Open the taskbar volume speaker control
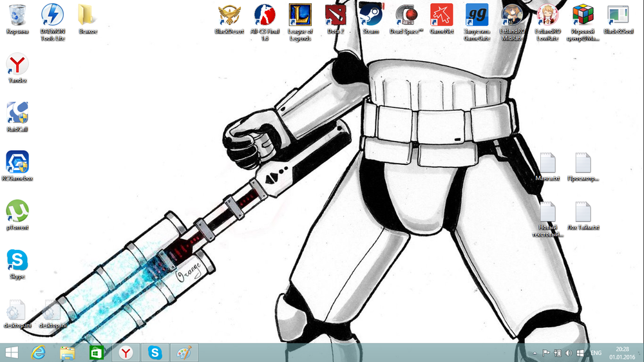This screenshot has height=362, width=644. [569, 353]
